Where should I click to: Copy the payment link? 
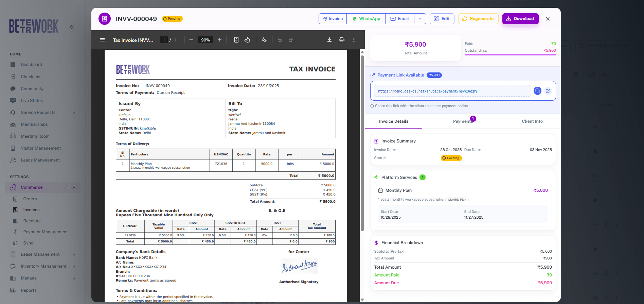(x=537, y=91)
